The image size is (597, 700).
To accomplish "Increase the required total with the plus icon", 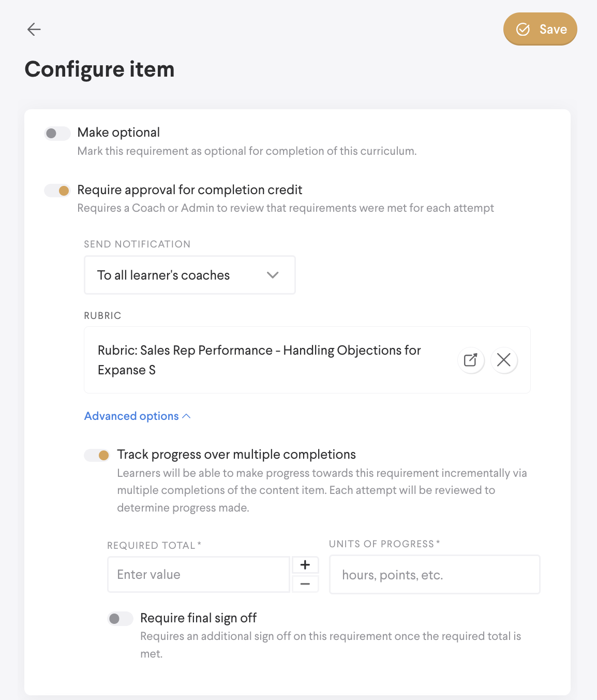I will (x=305, y=565).
